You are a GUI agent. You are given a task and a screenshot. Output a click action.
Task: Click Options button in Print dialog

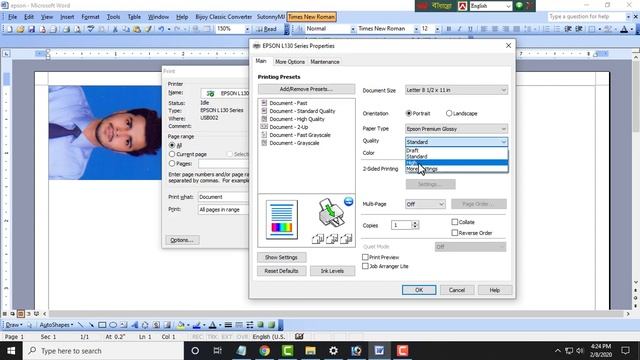coord(182,240)
